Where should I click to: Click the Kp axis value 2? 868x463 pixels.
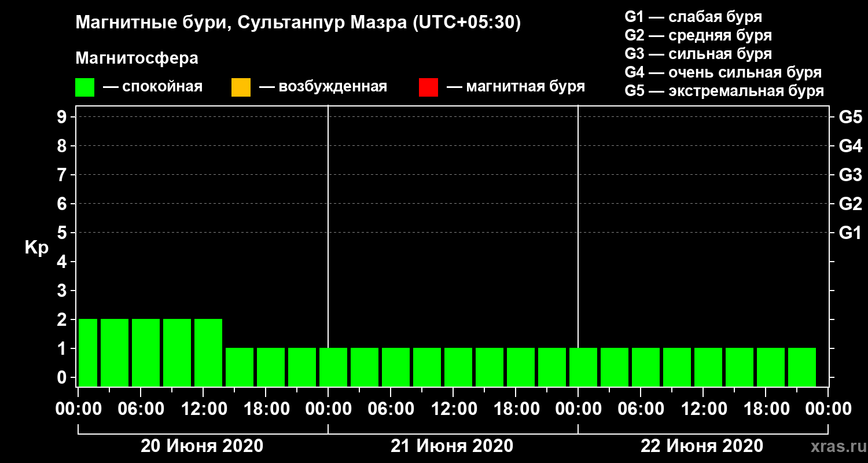[63, 319]
